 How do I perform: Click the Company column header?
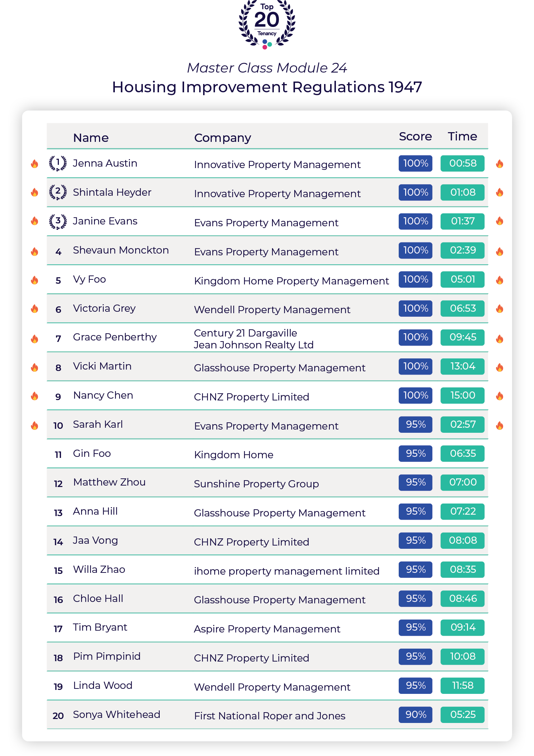pyautogui.click(x=222, y=138)
